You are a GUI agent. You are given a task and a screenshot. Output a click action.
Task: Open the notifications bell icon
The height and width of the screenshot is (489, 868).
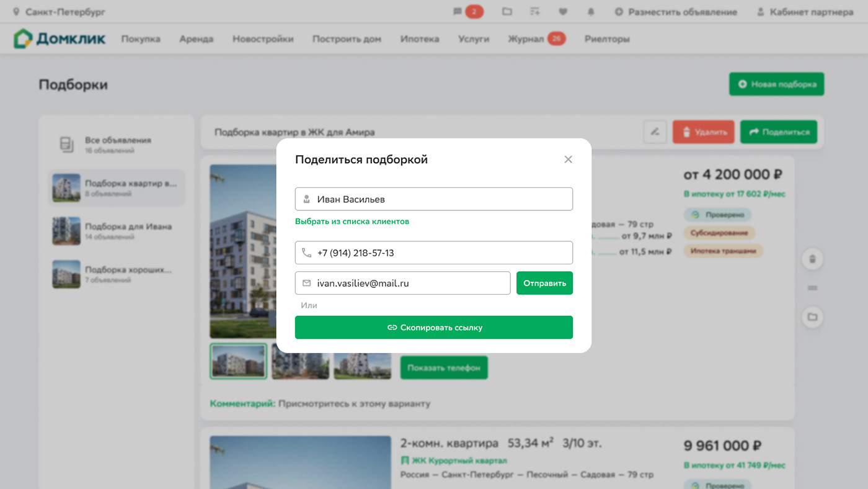(x=590, y=11)
